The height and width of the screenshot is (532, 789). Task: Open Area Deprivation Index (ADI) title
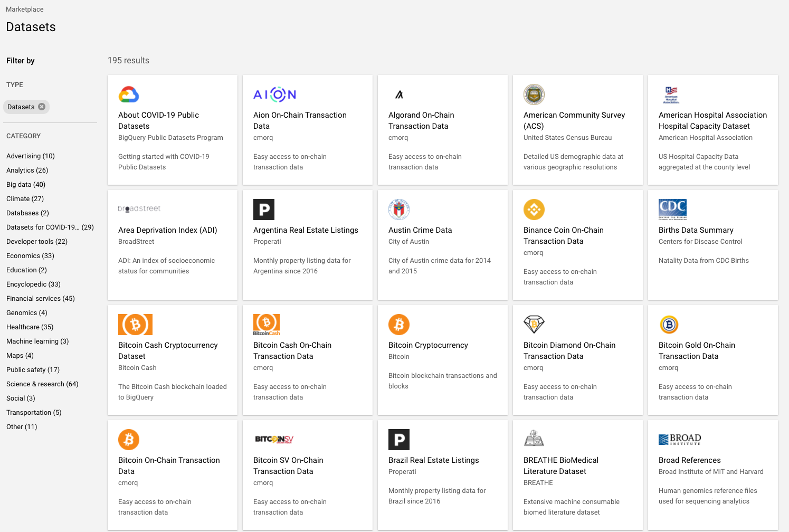click(x=168, y=230)
